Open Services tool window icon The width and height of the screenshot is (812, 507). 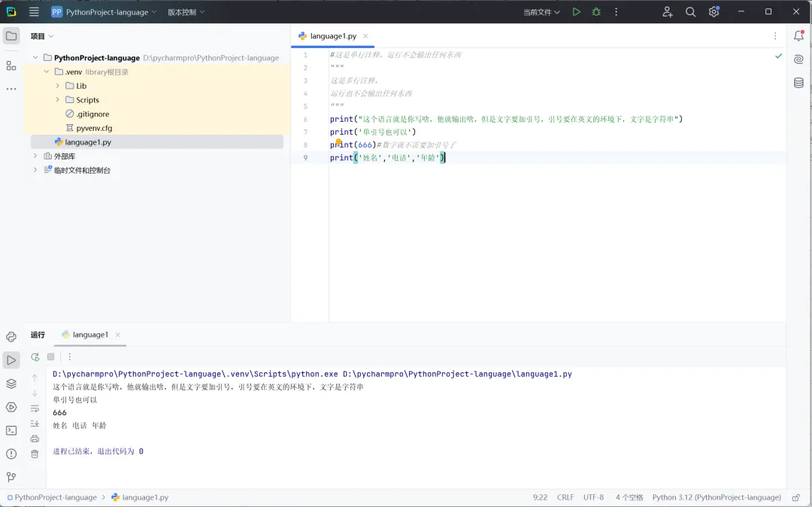point(11,407)
